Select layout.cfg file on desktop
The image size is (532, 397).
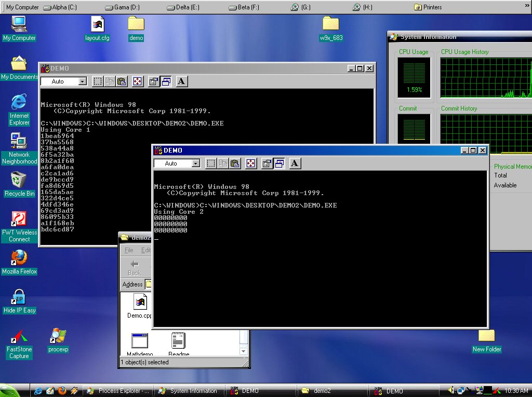(x=97, y=29)
